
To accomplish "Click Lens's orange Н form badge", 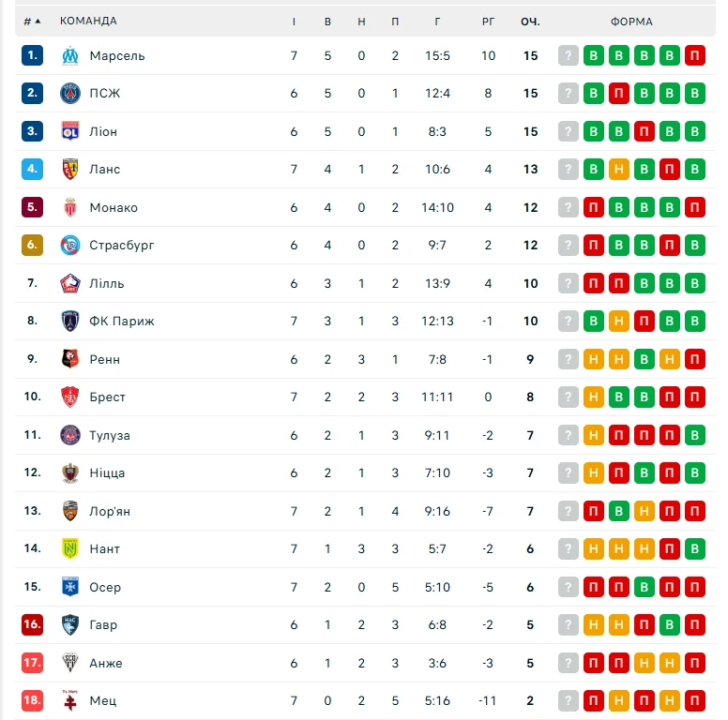I will click(x=619, y=170).
